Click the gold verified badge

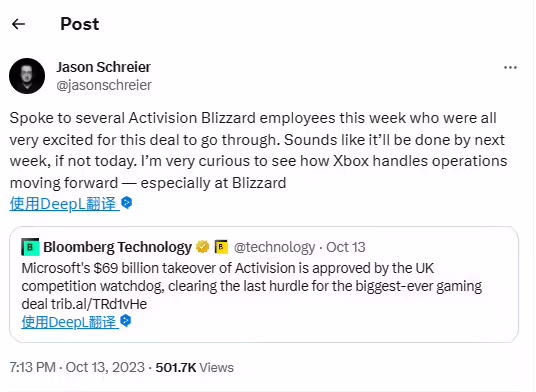coord(202,246)
